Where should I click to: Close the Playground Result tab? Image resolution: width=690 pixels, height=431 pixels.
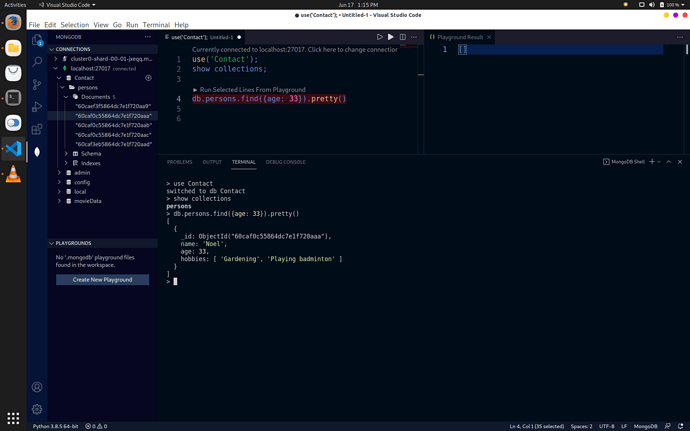pyautogui.click(x=490, y=37)
